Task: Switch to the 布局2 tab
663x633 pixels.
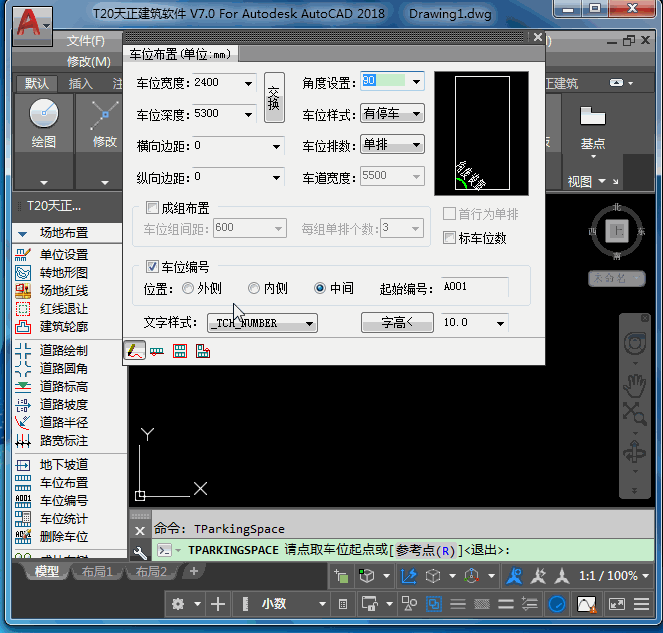Action: pos(151,572)
